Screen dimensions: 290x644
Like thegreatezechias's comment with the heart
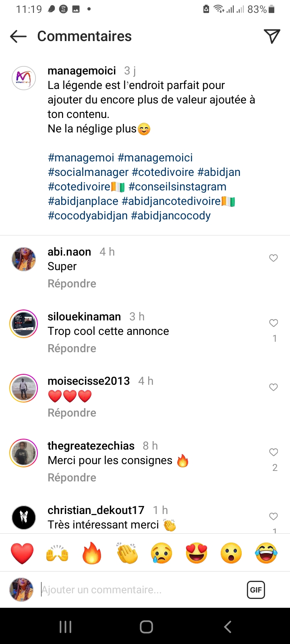pyautogui.click(x=273, y=452)
